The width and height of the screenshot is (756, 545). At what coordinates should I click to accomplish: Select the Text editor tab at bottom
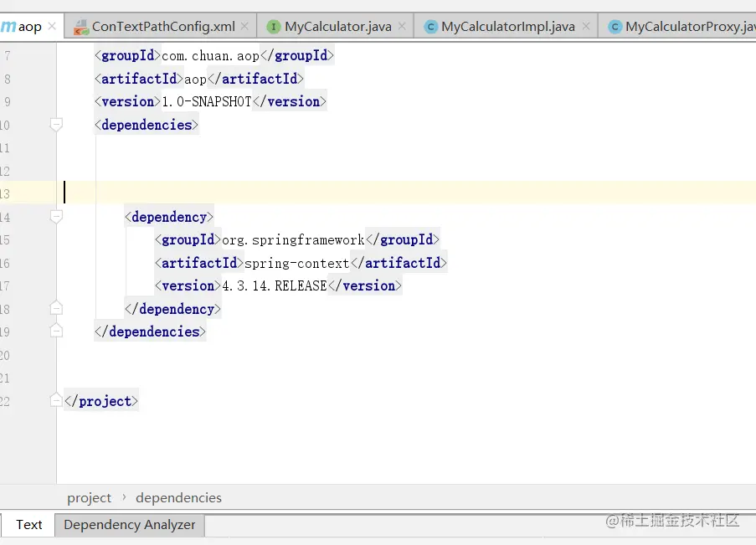point(29,525)
